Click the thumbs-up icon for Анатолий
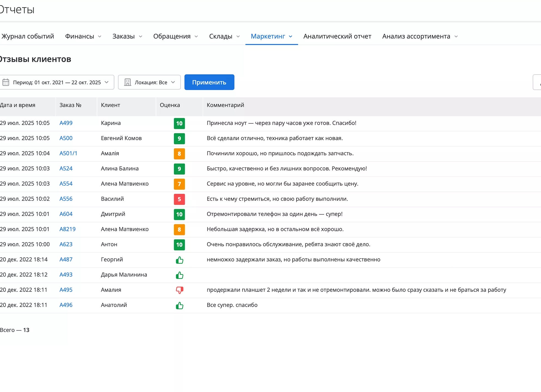The image size is (541, 392). pos(179,305)
